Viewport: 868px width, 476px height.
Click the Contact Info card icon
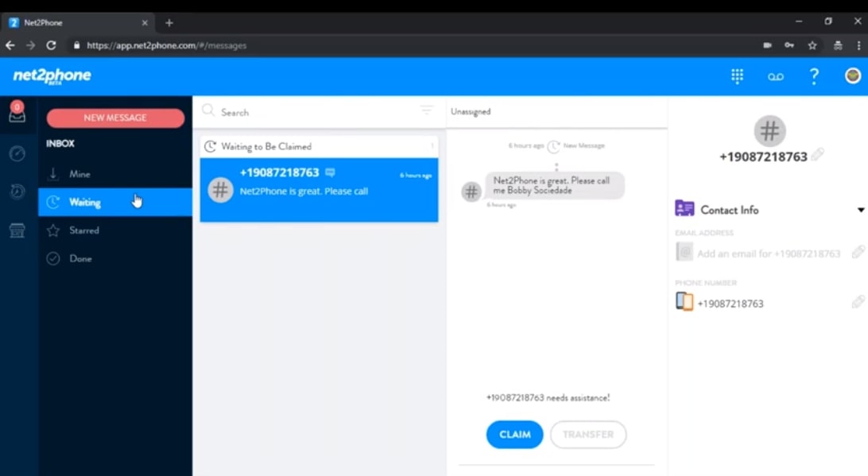684,208
